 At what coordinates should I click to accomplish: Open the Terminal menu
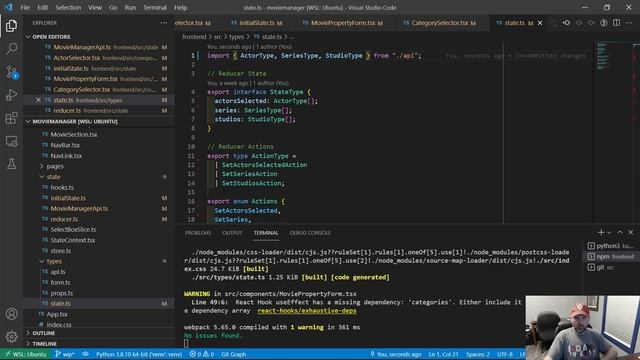tap(155, 7)
